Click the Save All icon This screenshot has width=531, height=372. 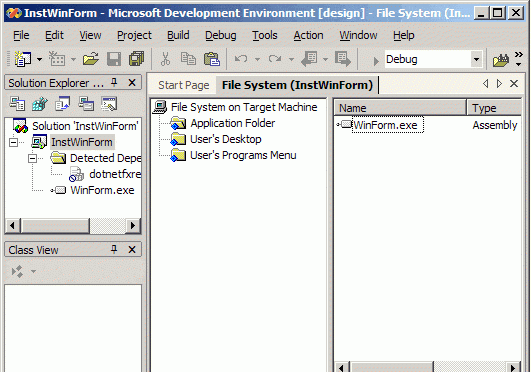136,59
